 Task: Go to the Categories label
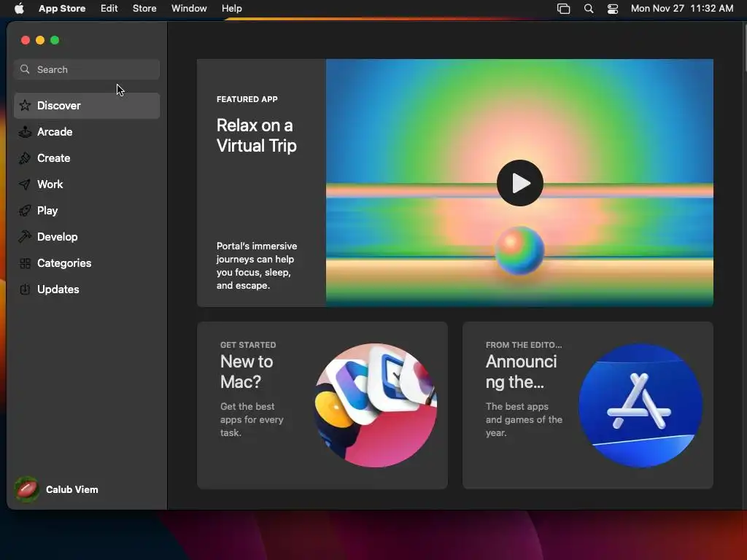pos(64,262)
